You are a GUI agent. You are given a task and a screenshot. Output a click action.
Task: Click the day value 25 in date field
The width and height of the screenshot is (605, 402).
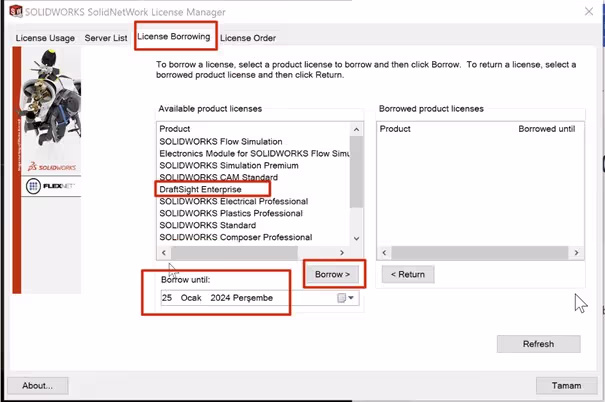pyautogui.click(x=167, y=298)
